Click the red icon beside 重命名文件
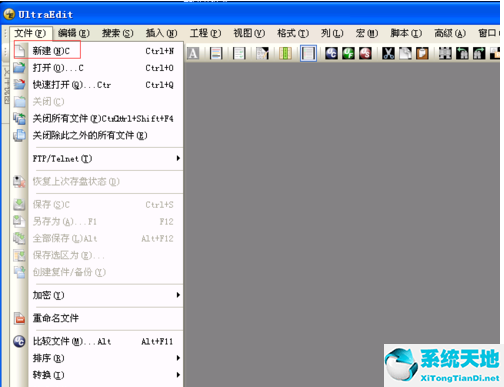This screenshot has width=504, height=387. [19, 318]
